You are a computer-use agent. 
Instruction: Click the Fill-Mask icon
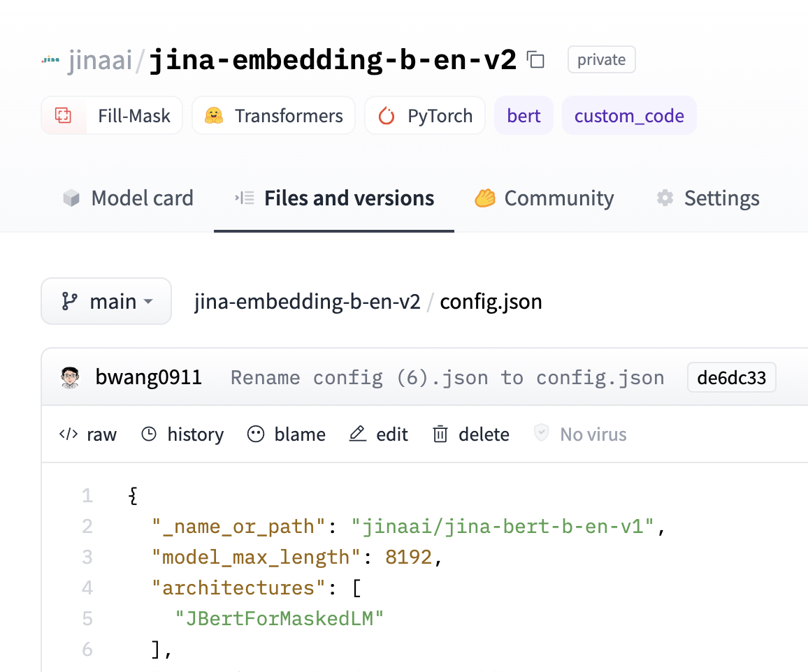[63, 115]
